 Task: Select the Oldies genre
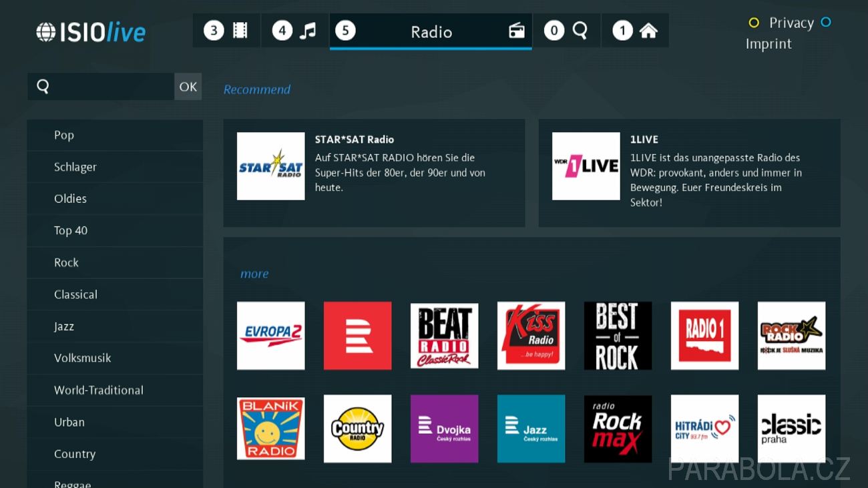115,199
